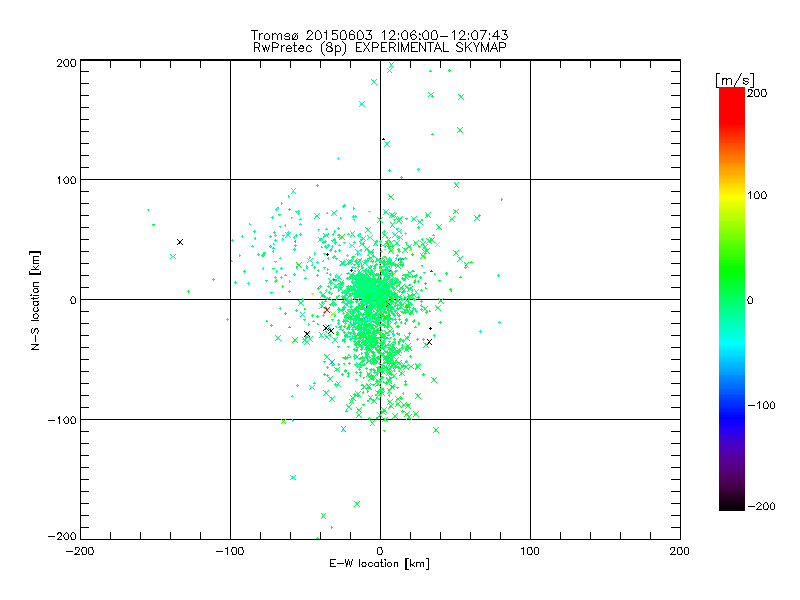Click the '-200' tick label on E-W axis
The image size is (800, 600).
click(80, 551)
